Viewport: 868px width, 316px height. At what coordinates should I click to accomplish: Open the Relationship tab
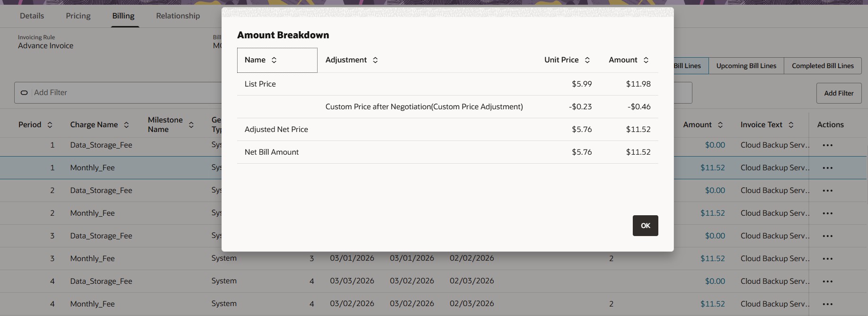point(178,16)
